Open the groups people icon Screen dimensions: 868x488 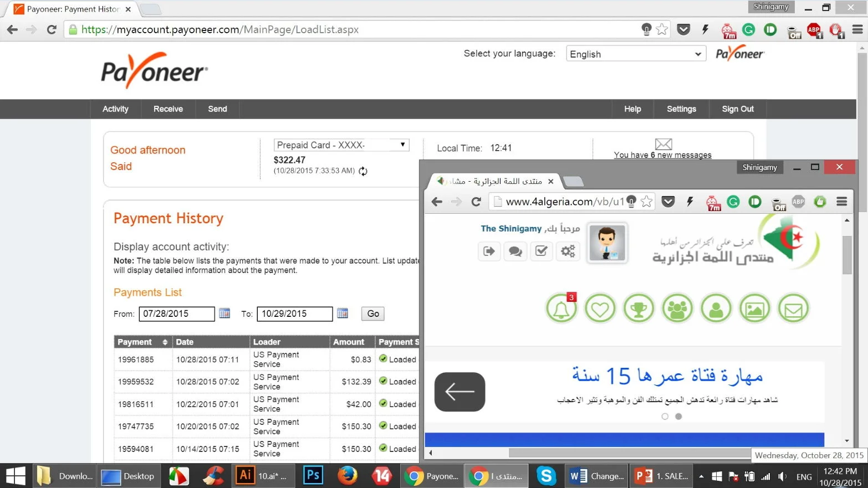[x=677, y=309]
